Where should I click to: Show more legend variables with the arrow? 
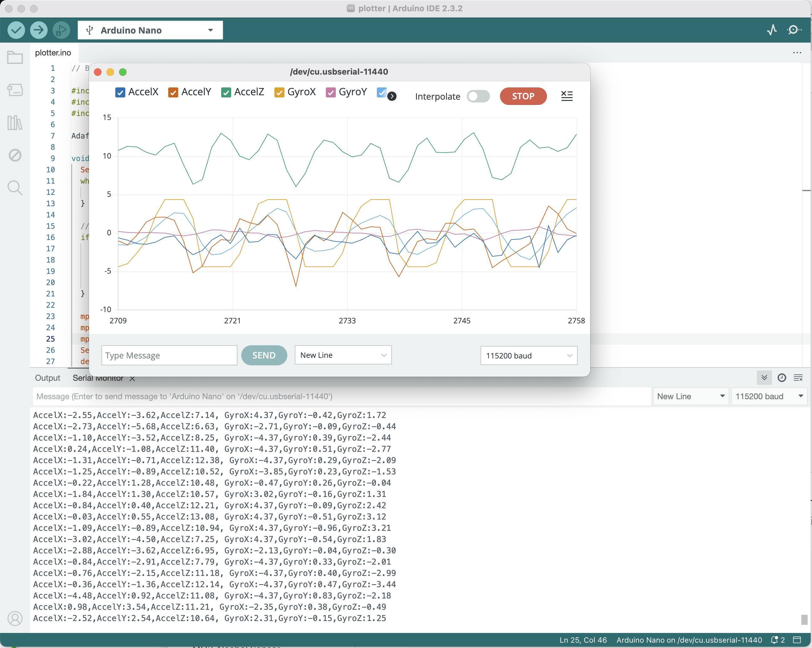[x=392, y=97]
